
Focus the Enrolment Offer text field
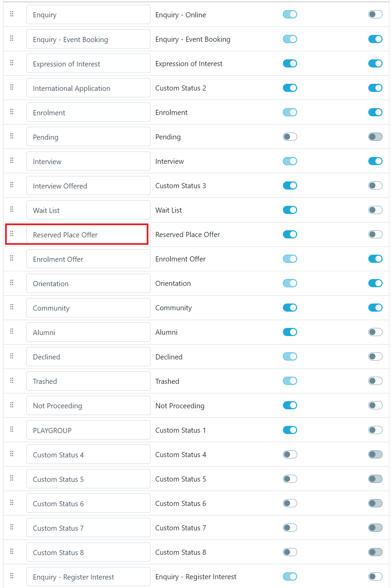[x=88, y=259]
